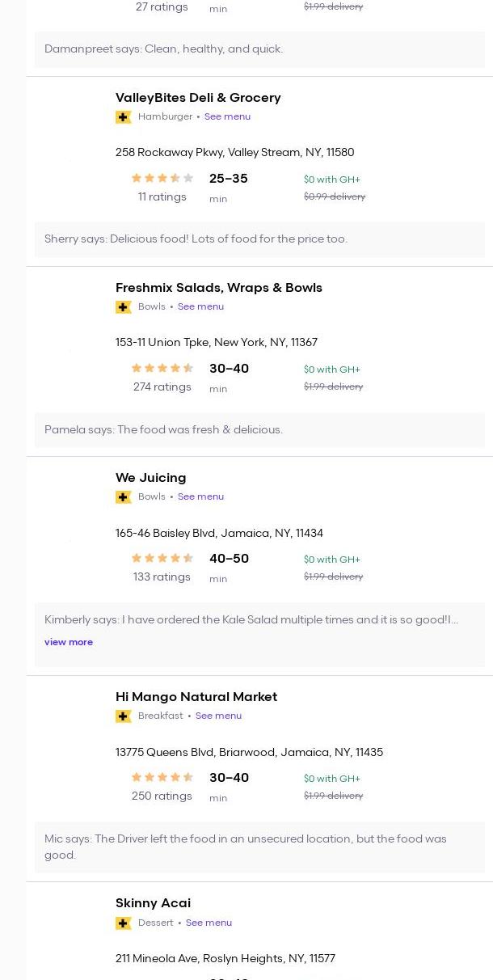Screen dimensions: 493x980
Task: Click the star rating showing 133 ratings
Action: coord(162,559)
